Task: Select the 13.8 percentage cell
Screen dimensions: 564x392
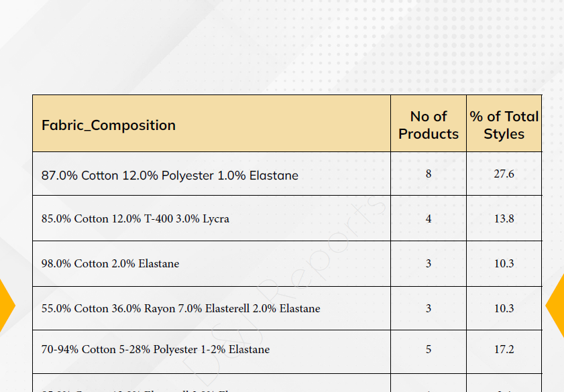Action: coord(504,218)
